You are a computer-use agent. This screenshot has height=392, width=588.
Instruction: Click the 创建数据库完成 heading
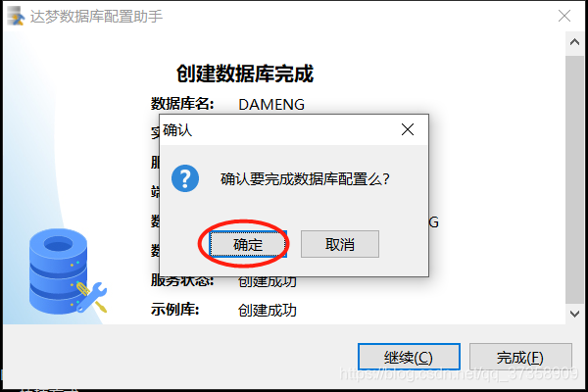(245, 73)
